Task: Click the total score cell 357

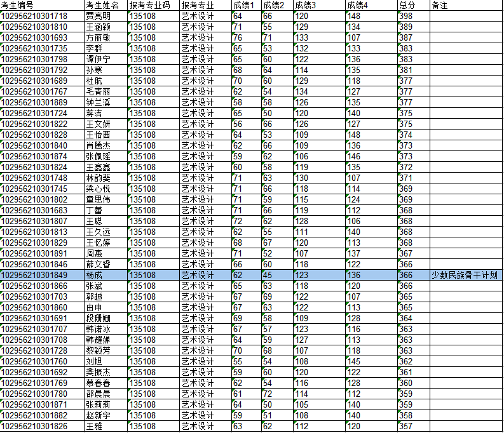Action: (x=413, y=426)
